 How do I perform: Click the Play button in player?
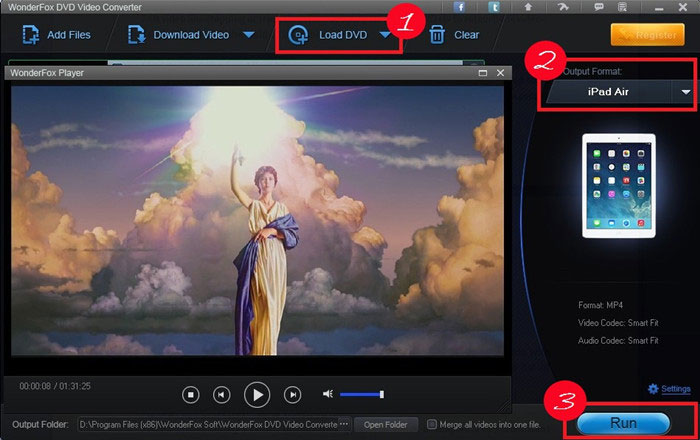tap(257, 395)
